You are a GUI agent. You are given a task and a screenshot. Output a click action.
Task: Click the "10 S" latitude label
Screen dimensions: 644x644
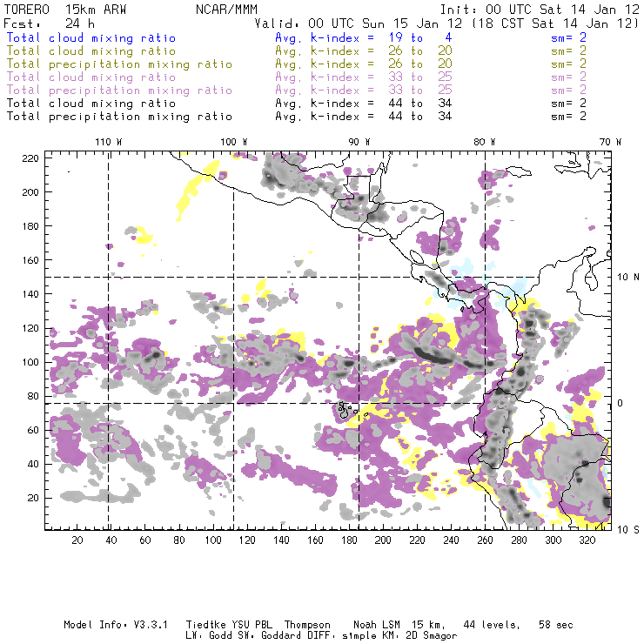628,530
